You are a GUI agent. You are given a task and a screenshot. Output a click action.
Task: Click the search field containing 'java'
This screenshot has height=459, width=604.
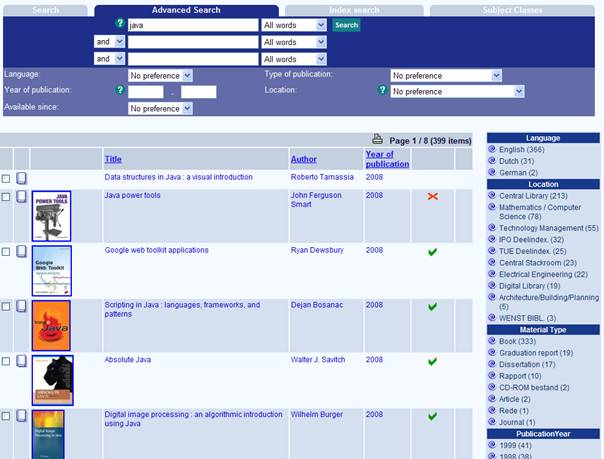click(x=193, y=25)
